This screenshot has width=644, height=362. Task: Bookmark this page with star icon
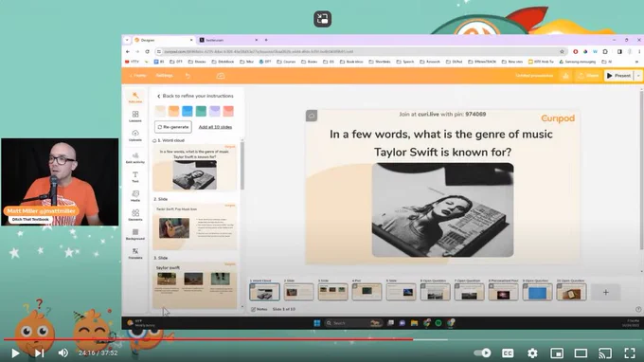coord(562,52)
